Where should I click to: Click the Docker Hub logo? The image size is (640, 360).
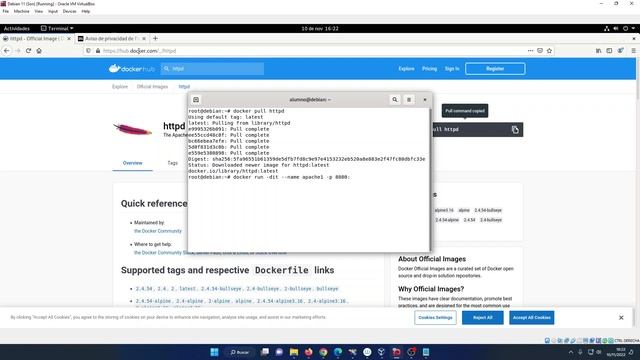coord(131,69)
